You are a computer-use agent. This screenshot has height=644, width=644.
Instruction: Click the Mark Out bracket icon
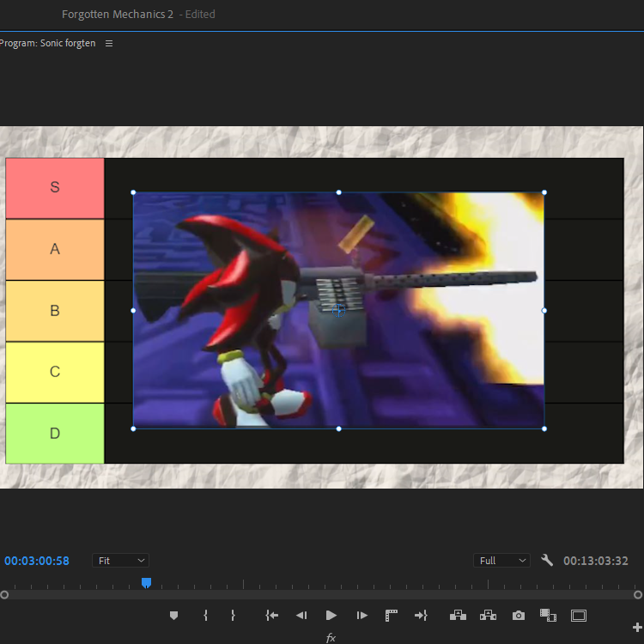tap(233, 616)
